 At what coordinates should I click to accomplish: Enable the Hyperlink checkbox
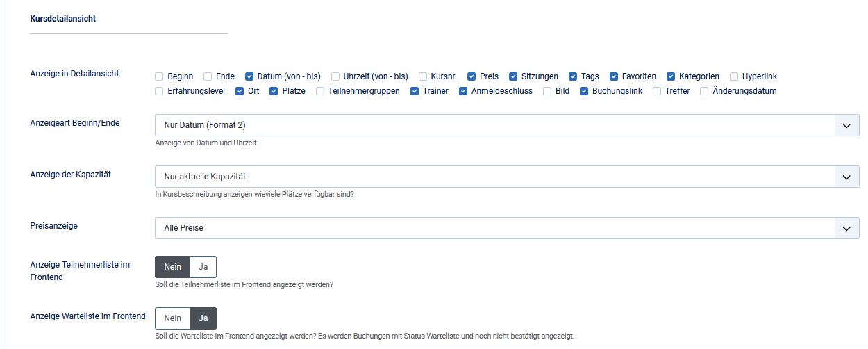(x=734, y=76)
